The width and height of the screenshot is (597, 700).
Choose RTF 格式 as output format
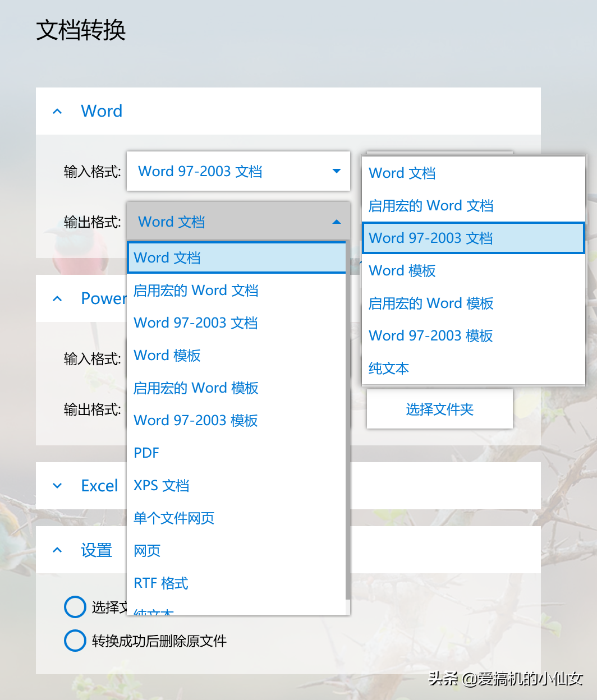237,583
